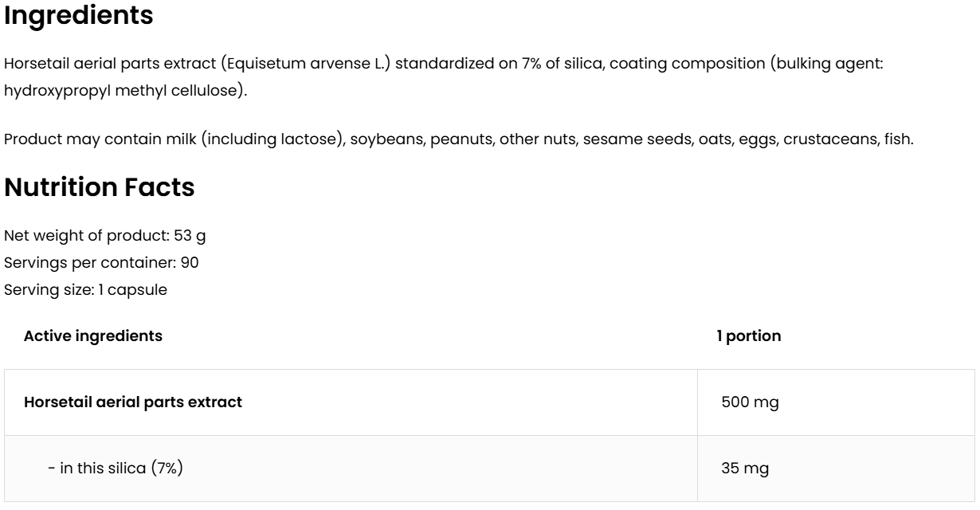The height and width of the screenshot is (510, 980).
Task: Click the "Active ingredients" column header
Action: 93,336
